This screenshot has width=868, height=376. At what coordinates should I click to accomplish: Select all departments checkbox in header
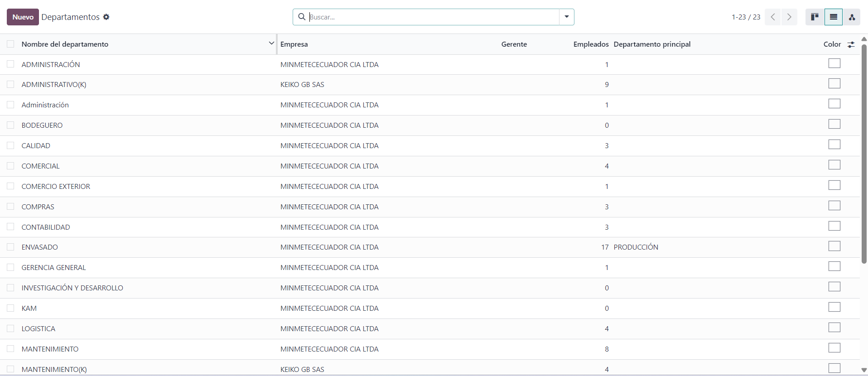coord(10,44)
